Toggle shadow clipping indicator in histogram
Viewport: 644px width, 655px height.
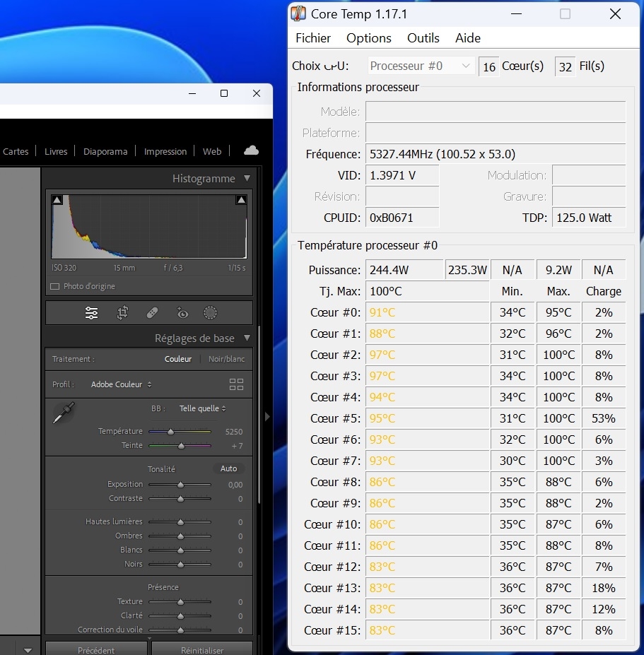click(57, 201)
